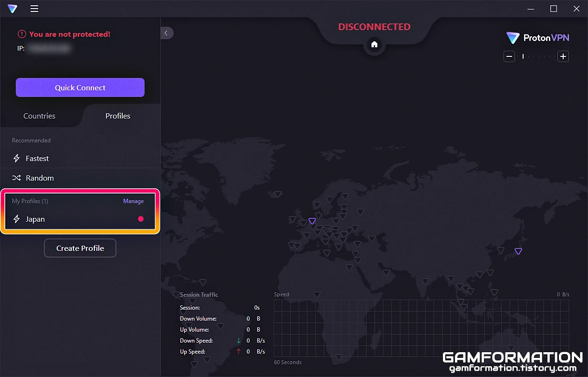Click the warning icon beside not protected

[22, 34]
